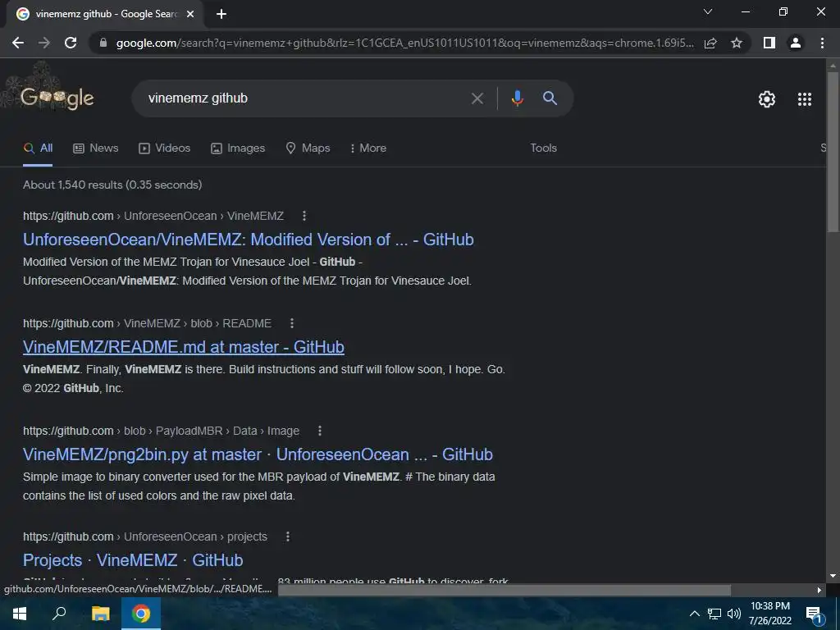Open Google quick settings gear

tap(767, 99)
